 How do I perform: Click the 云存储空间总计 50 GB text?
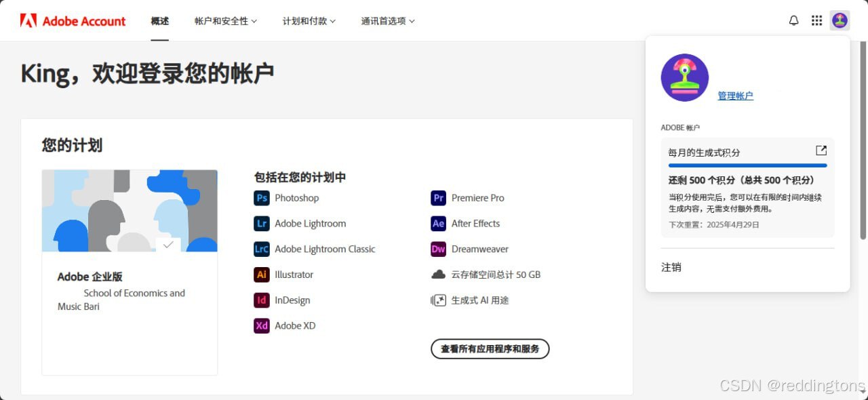[496, 275]
